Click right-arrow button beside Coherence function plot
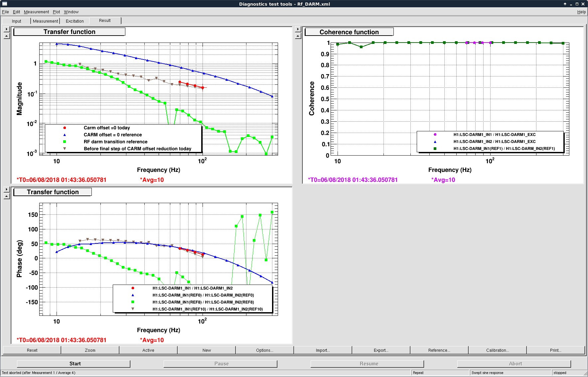This screenshot has width=588, height=377. click(x=298, y=29)
